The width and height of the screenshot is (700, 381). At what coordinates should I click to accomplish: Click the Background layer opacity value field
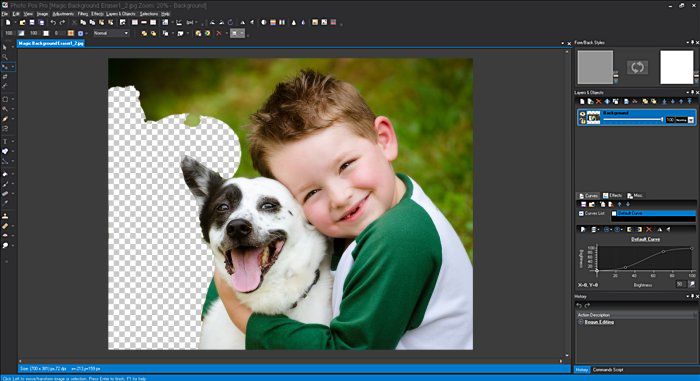[x=670, y=120]
